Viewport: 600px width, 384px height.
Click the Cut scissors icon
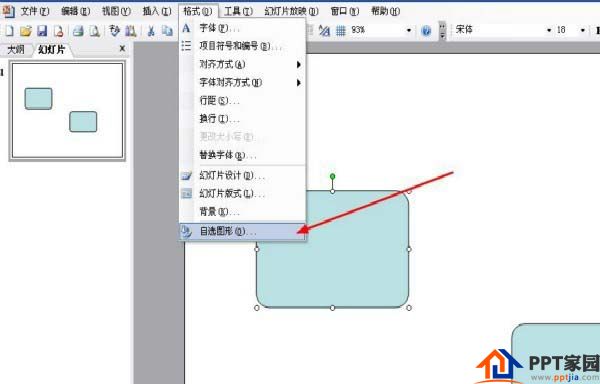click(x=151, y=31)
